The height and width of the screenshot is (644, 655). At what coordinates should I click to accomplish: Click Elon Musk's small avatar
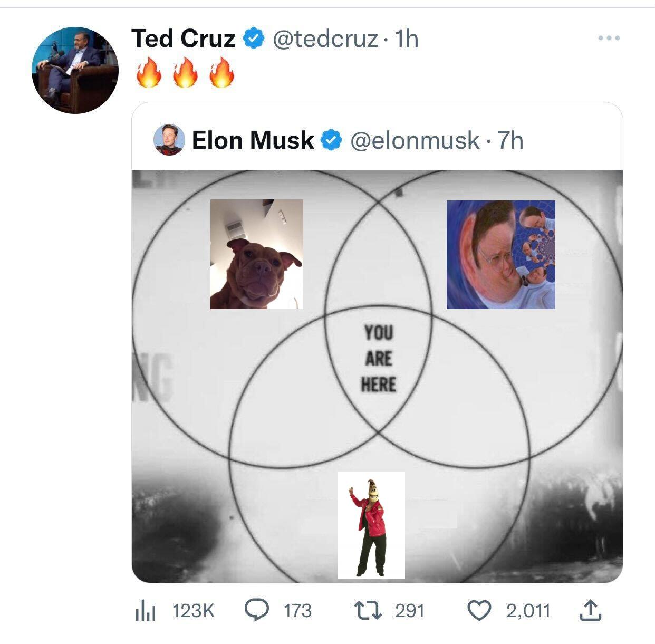pos(169,140)
